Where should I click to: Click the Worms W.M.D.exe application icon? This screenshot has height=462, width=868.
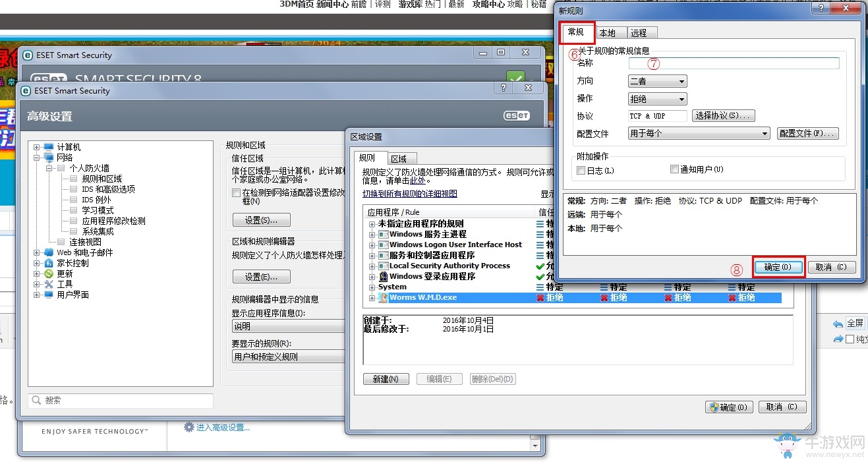coord(383,298)
